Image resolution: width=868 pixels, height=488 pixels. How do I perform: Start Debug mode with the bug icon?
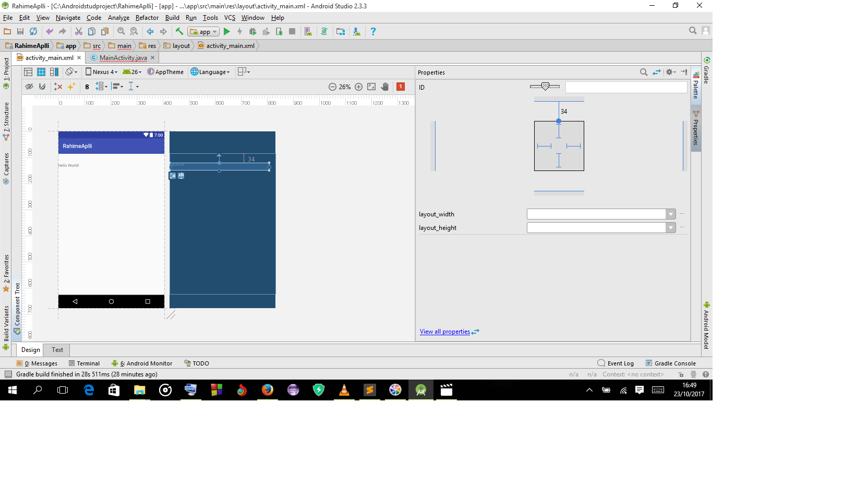click(x=252, y=31)
